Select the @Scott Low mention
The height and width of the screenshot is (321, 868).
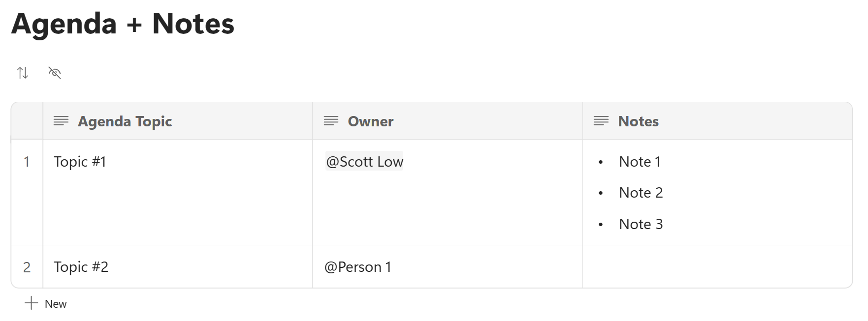click(x=364, y=161)
